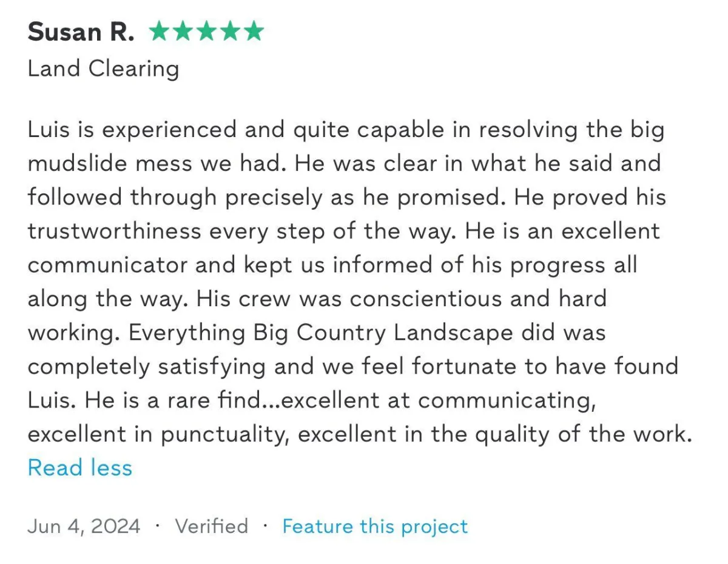Click the reviewer name Susan R.
The height and width of the screenshot is (564, 728).
tap(81, 32)
